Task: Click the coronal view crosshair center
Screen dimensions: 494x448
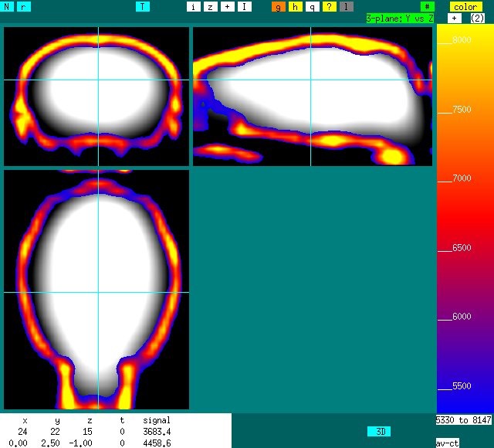Action: point(98,80)
